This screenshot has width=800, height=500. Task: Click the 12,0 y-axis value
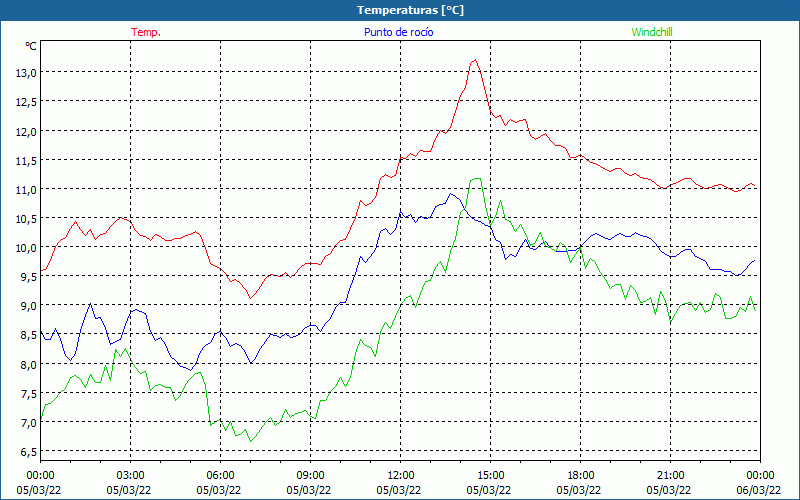point(26,132)
